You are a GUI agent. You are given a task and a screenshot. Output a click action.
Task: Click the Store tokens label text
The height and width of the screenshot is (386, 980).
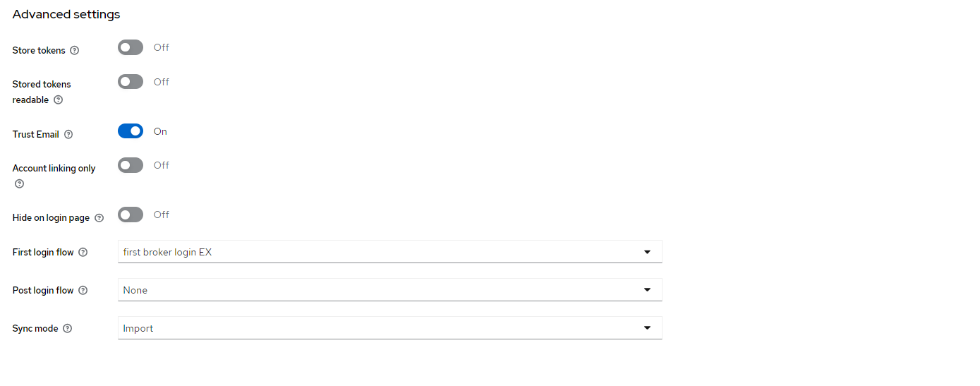point(39,51)
